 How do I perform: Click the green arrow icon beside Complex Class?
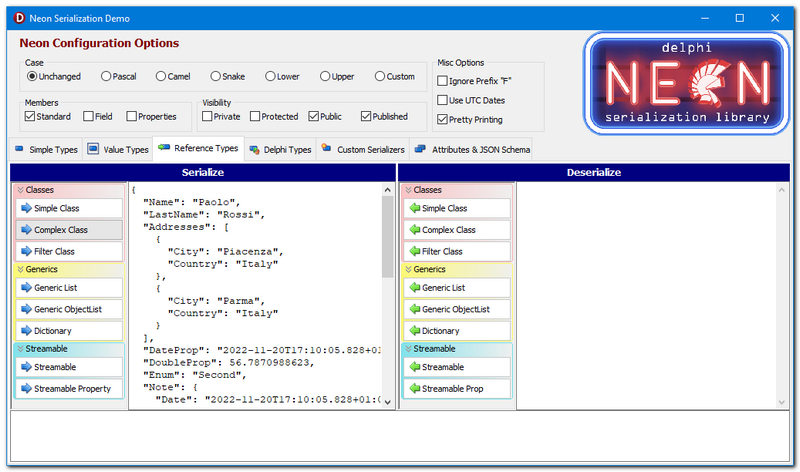414,230
